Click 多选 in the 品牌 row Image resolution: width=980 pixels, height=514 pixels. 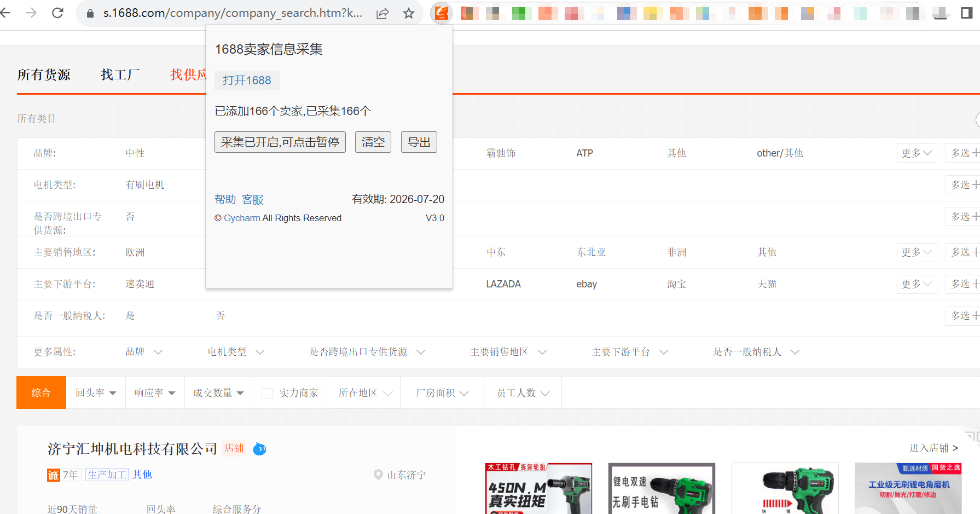963,153
